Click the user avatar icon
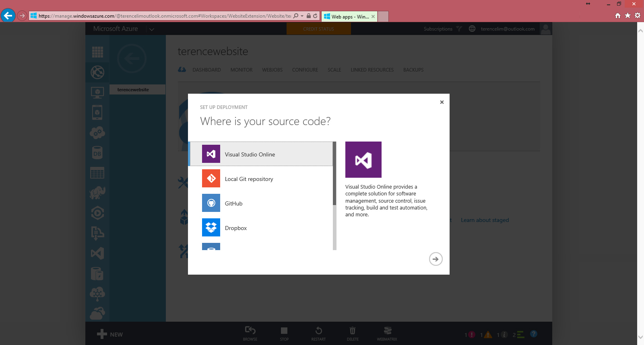Image resolution: width=644 pixels, height=345 pixels. [545, 29]
